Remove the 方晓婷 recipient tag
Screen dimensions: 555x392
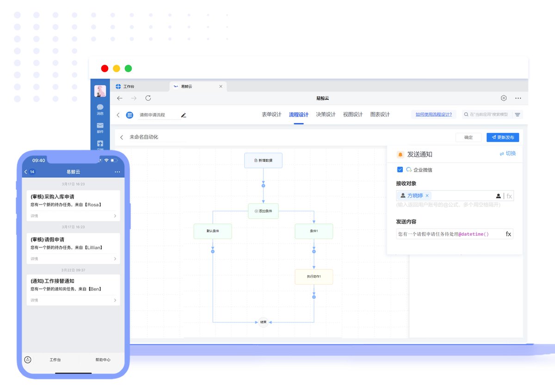[427, 196]
